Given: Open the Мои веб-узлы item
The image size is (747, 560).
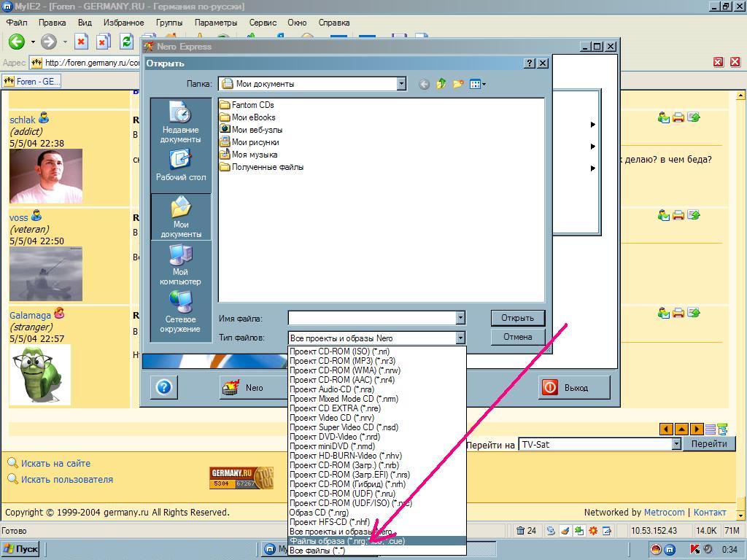Looking at the screenshot, I should pyautogui.click(x=251, y=130).
